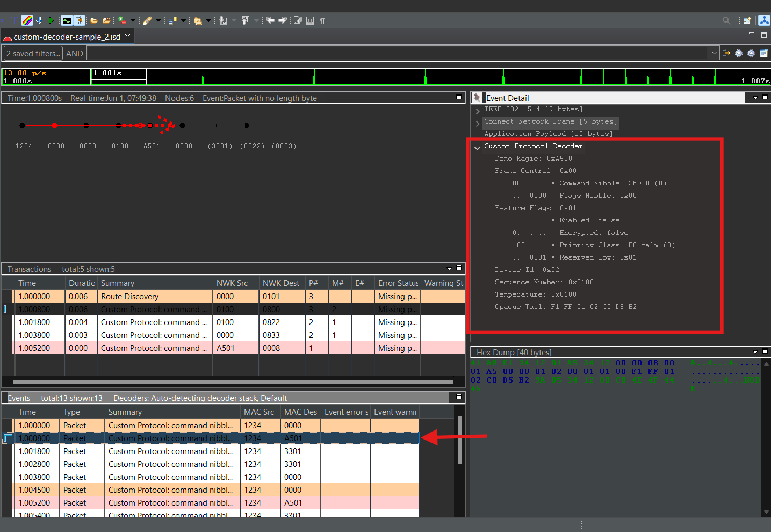Open the filter expression history dropdown
This screenshot has height=532, width=771.
click(x=714, y=53)
